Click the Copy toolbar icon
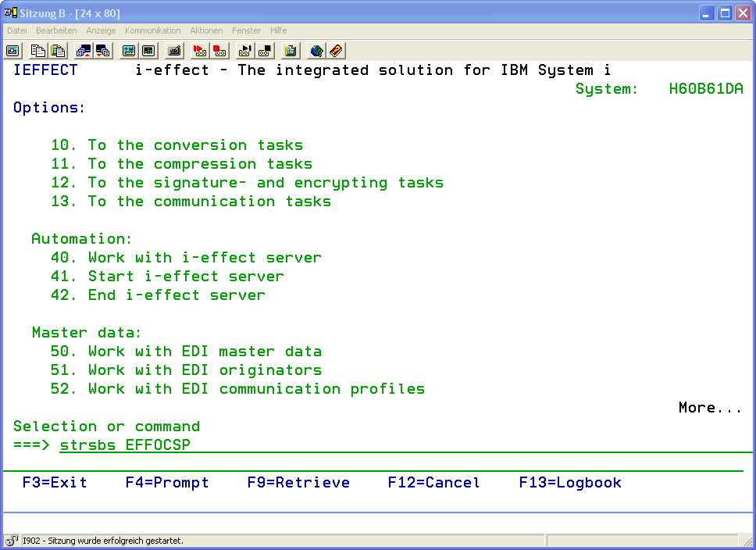756x550 pixels. pos(38,51)
